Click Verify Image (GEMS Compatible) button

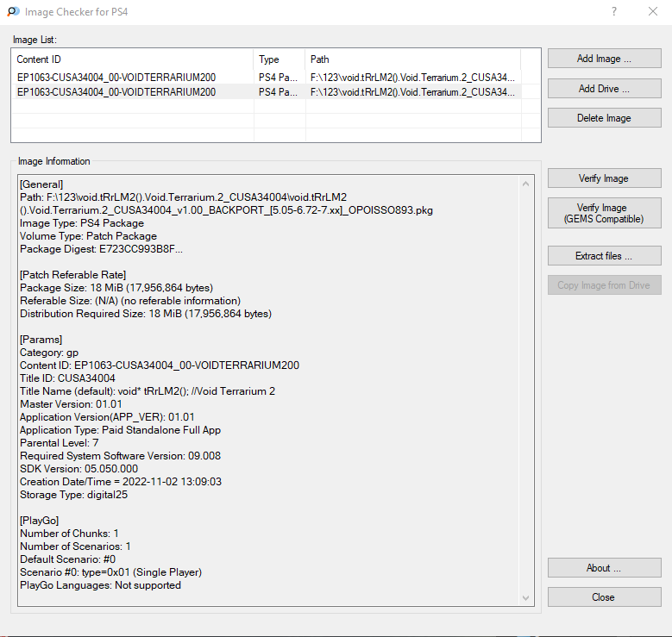tap(605, 213)
